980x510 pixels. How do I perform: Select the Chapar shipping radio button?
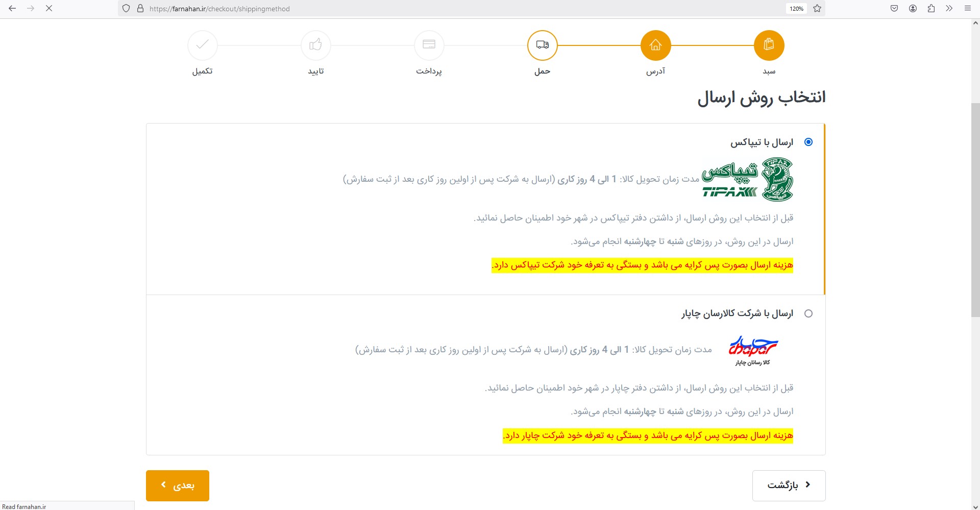808,313
